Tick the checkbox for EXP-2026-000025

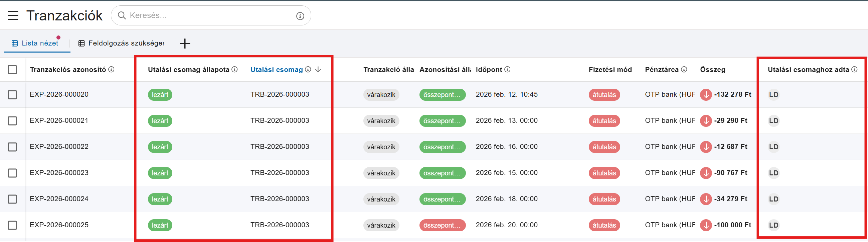pos(12,225)
